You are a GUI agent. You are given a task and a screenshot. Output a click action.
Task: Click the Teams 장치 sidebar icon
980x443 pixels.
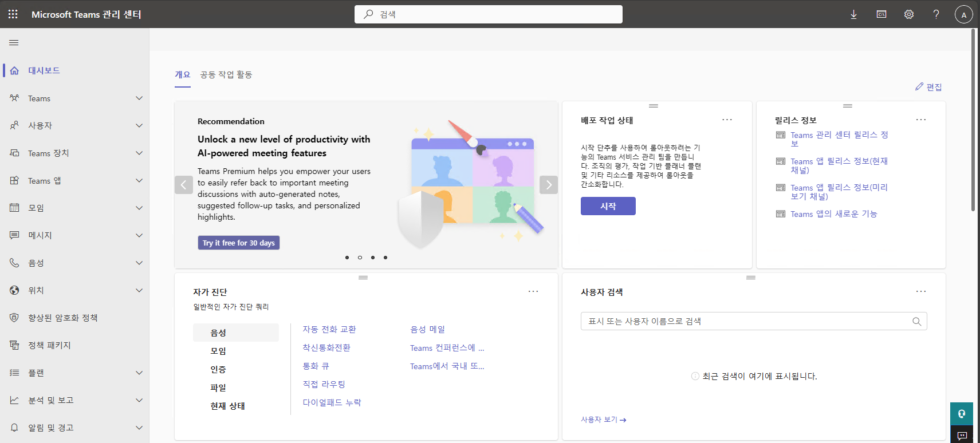[14, 153]
